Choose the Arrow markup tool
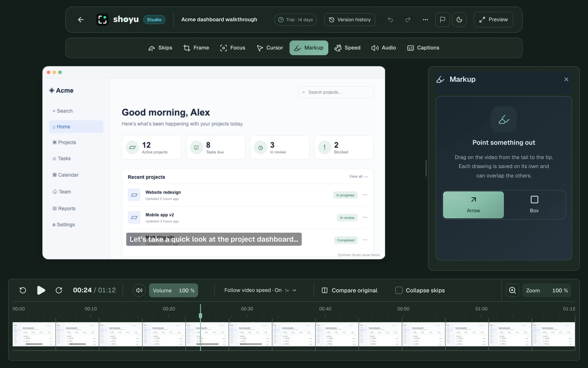588x368 pixels. pyautogui.click(x=473, y=205)
